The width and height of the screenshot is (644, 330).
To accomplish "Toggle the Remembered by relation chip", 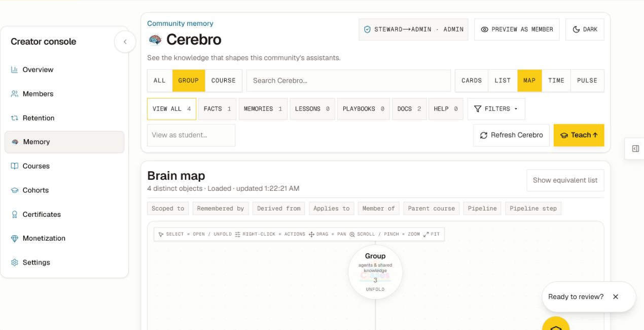I will coord(221,208).
